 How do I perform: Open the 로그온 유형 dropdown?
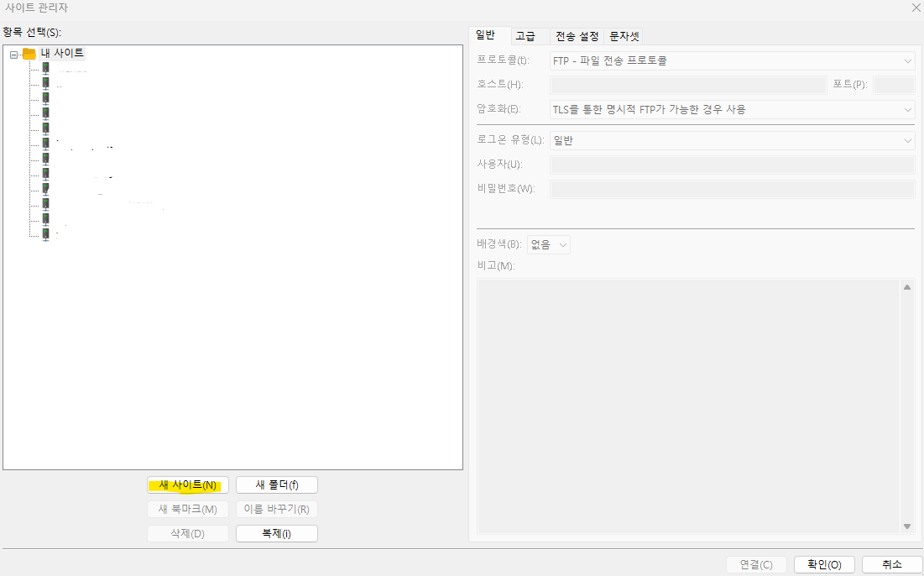click(x=907, y=139)
